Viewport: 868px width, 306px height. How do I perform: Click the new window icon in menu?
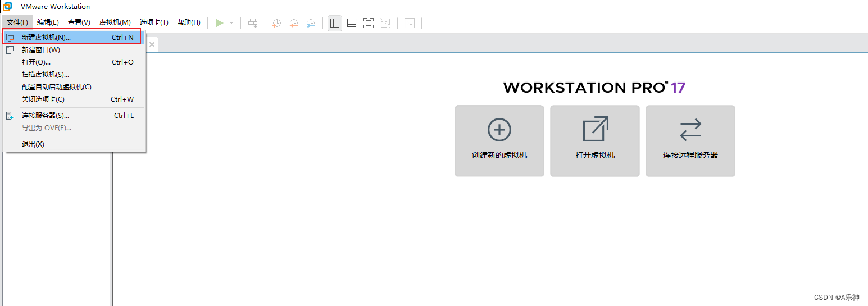(10, 50)
